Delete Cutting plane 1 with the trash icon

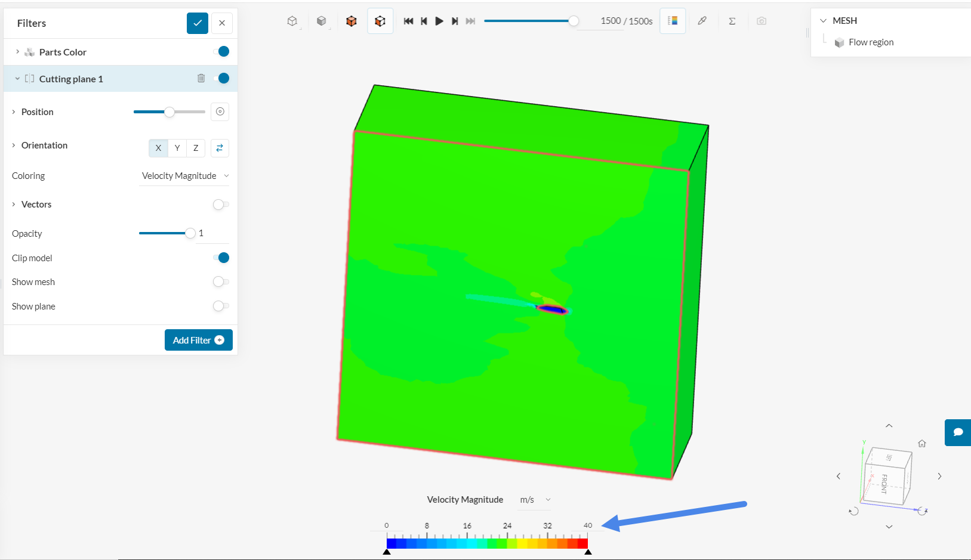click(201, 78)
